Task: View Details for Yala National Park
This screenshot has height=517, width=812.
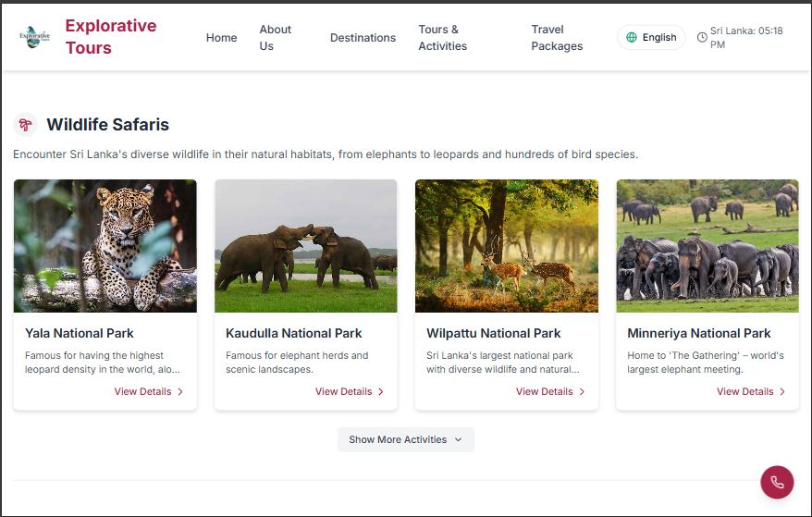Action: pos(149,391)
